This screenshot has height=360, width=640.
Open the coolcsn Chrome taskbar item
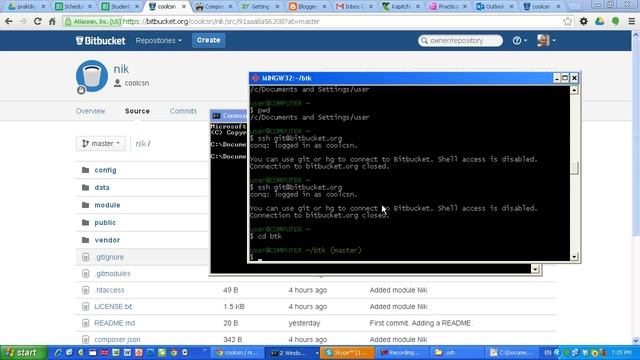[x=237, y=353]
